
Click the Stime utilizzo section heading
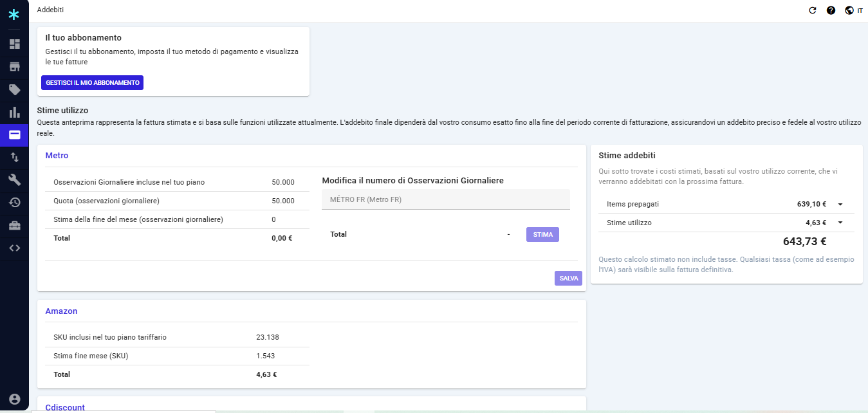pos(62,111)
